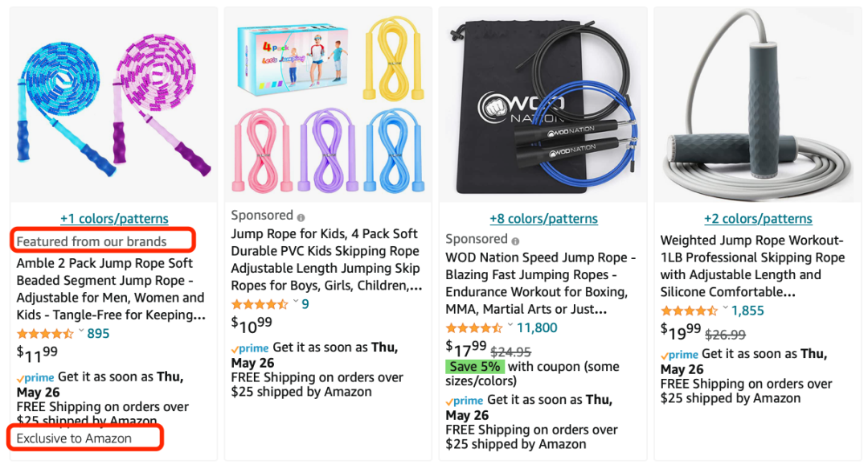Open the +2 colors/patterns link
Image resolution: width=868 pixels, height=465 pixels.
758,219
